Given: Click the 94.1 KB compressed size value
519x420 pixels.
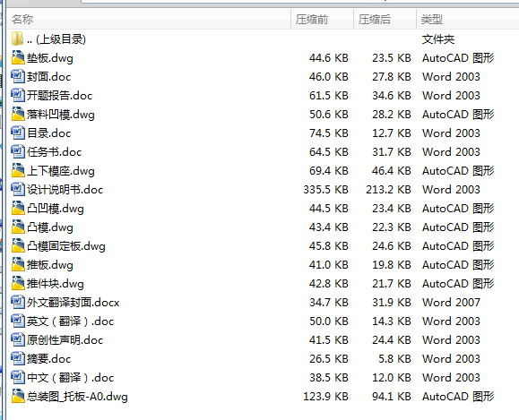Looking at the screenshot, I should pos(392,396).
